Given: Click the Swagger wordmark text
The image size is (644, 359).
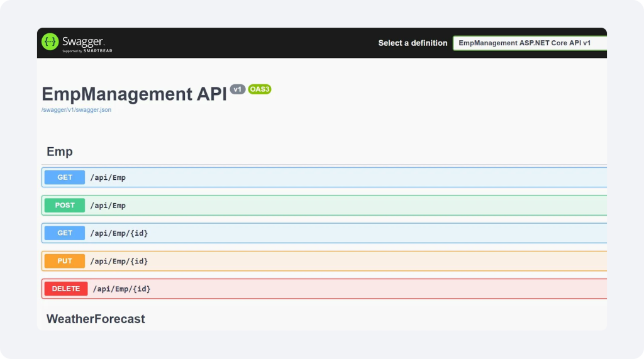Looking at the screenshot, I should [82, 41].
